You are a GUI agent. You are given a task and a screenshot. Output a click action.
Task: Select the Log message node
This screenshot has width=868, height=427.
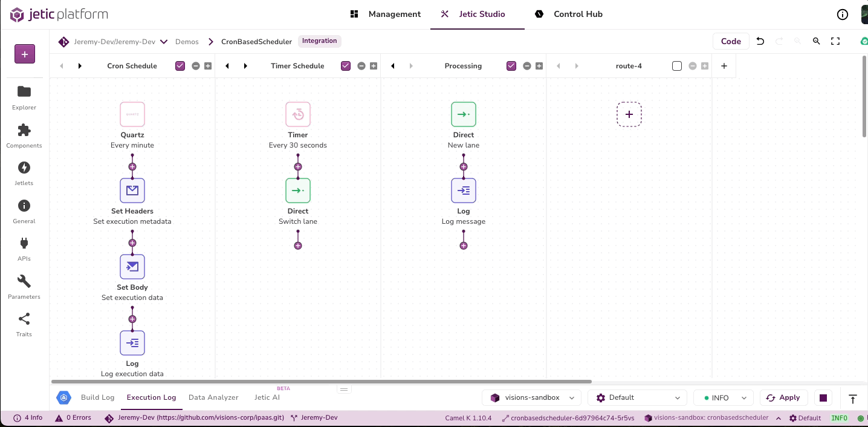click(464, 191)
